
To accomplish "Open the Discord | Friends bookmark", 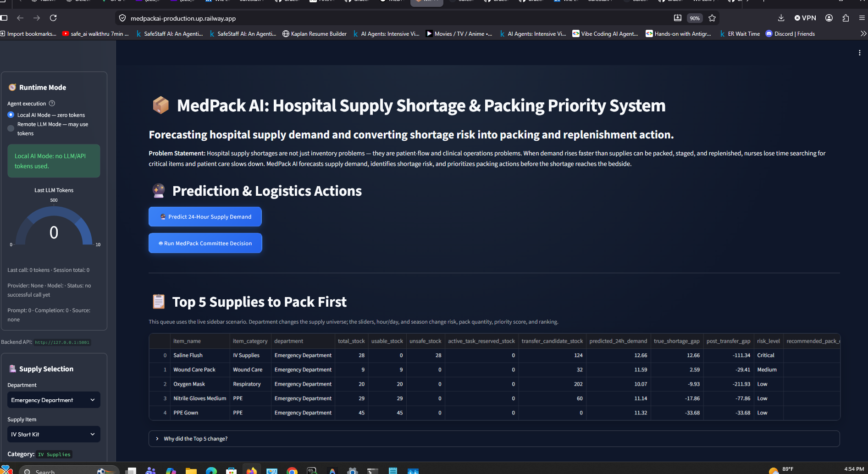I will pyautogui.click(x=790, y=33).
